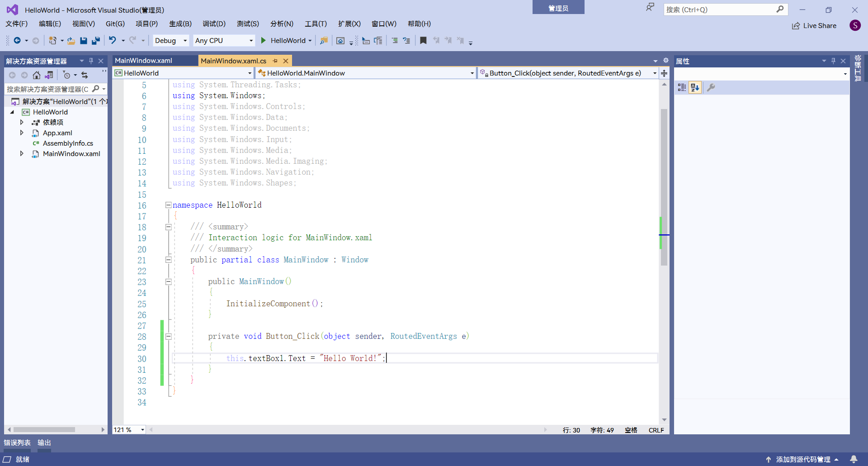This screenshot has width=868, height=466.
Task: Open the 调试(D) menu
Action: 214,24
